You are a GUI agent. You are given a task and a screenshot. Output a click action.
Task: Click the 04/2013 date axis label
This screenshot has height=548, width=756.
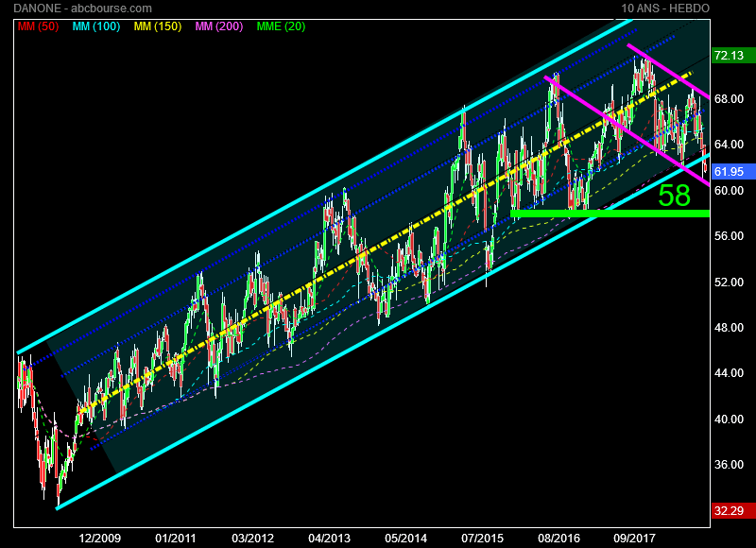(x=329, y=539)
